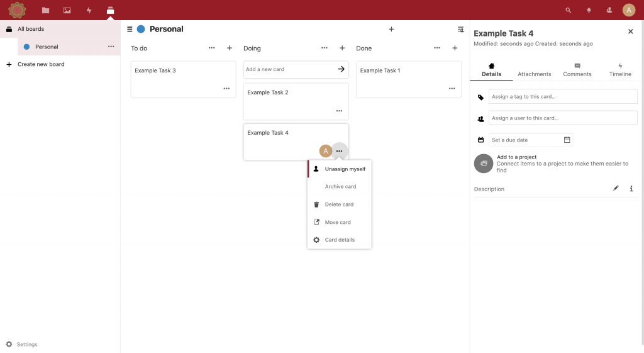Open Example Task 2 card actions menu
The image size is (644, 353).
coord(339,111)
